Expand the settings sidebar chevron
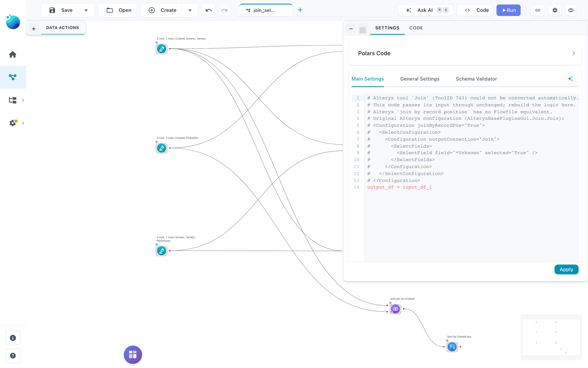 (23, 123)
